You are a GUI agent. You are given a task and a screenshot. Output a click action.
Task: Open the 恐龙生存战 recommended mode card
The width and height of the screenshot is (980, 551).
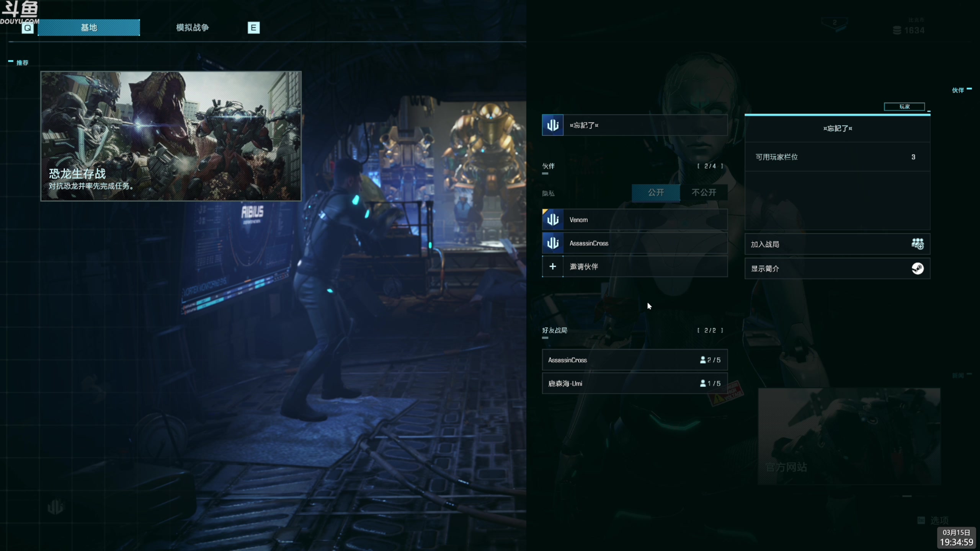click(171, 136)
